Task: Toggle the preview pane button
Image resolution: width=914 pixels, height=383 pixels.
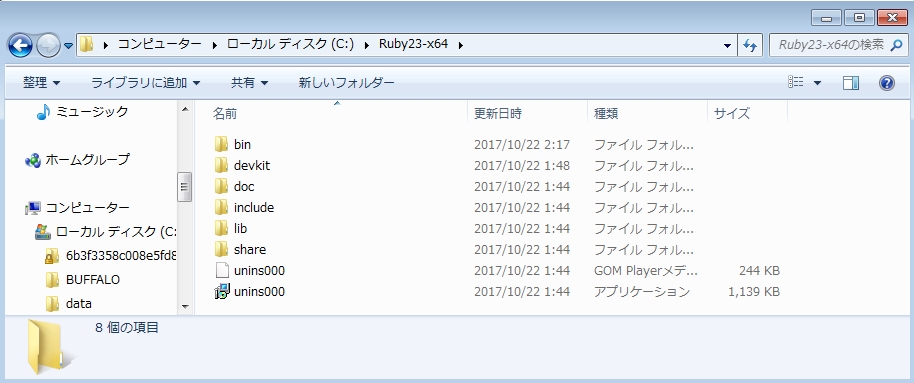Action: point(850,83)
